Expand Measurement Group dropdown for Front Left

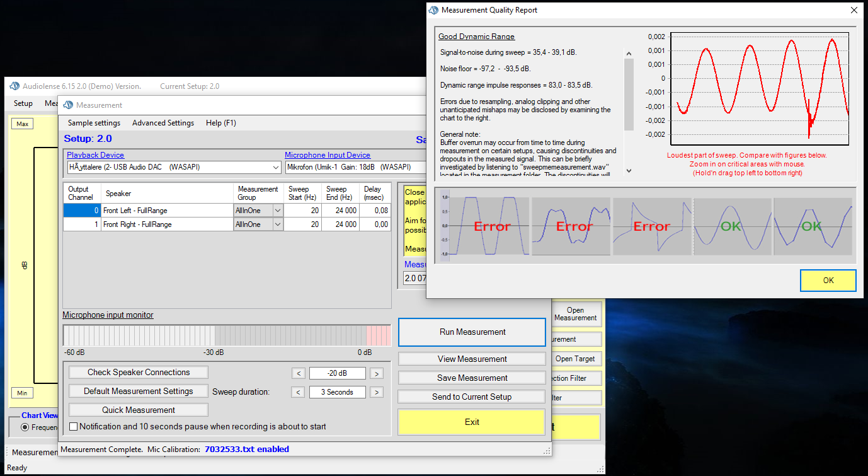[277, 211]
